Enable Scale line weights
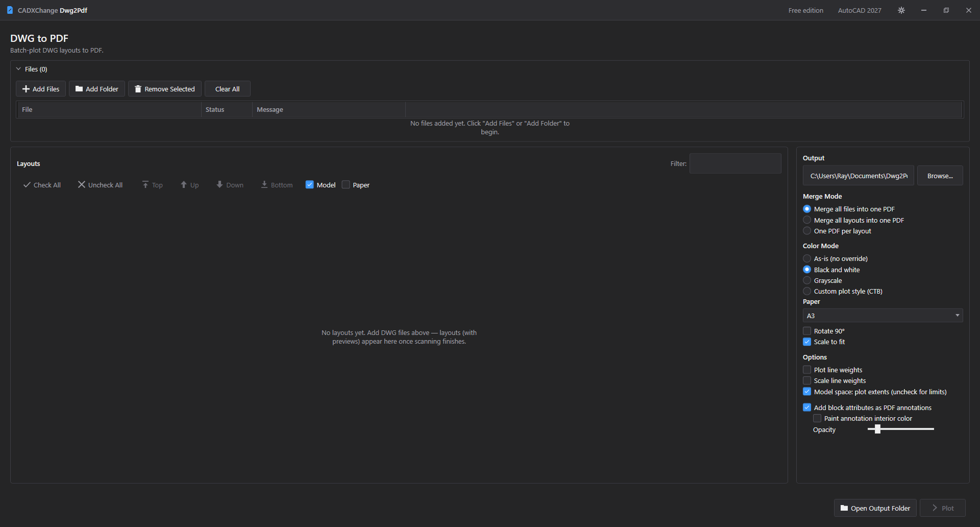This screenshot has height=527, width=980. pyautogui.click(x=807, y=380)
